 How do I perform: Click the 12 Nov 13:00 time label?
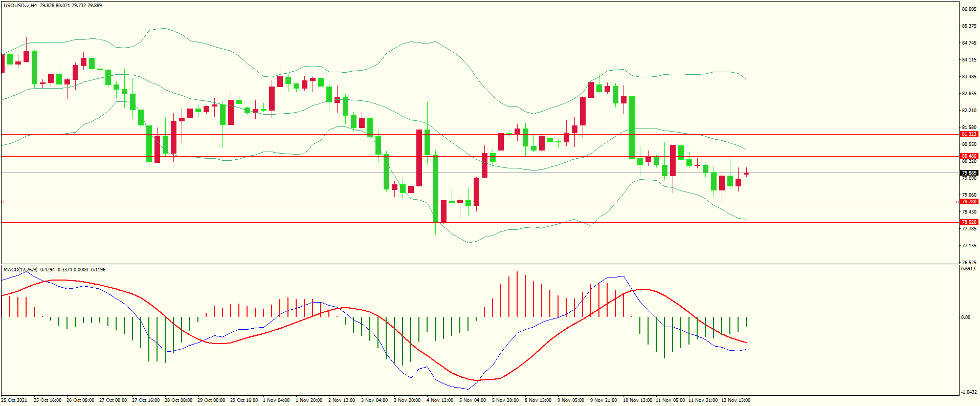coord(736,400)
